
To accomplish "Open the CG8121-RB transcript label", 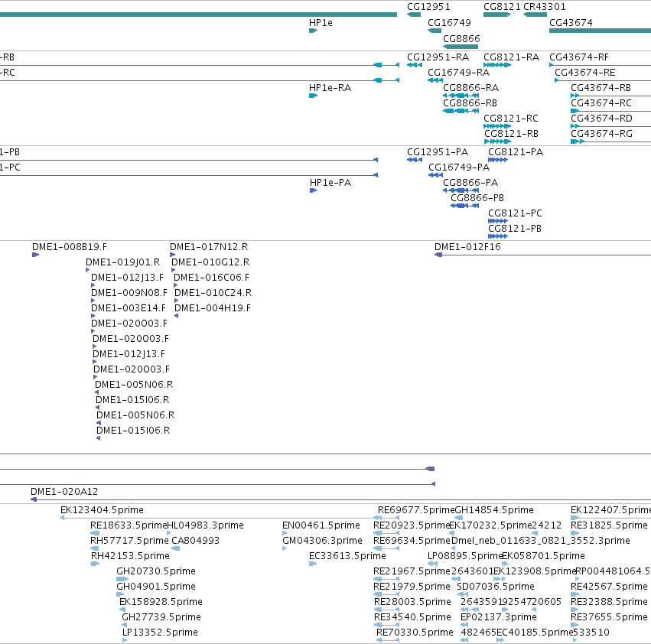I will pos(512,134).
